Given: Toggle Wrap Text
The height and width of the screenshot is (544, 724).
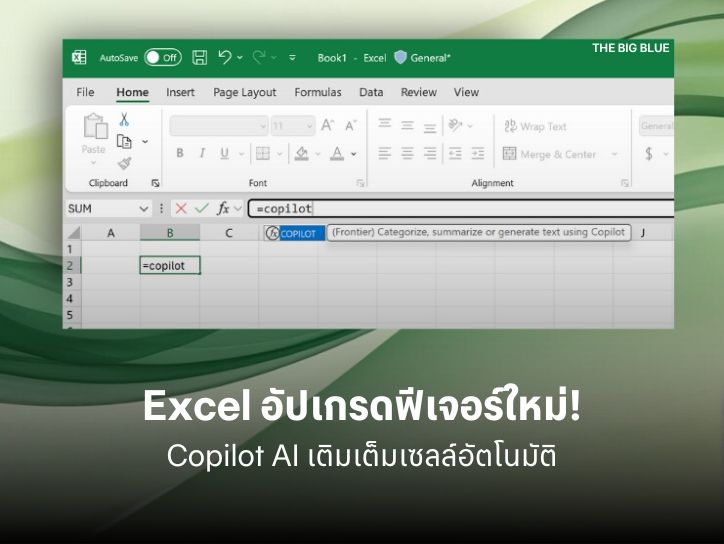Looking at the screenshot, I should tap(536, 126).
